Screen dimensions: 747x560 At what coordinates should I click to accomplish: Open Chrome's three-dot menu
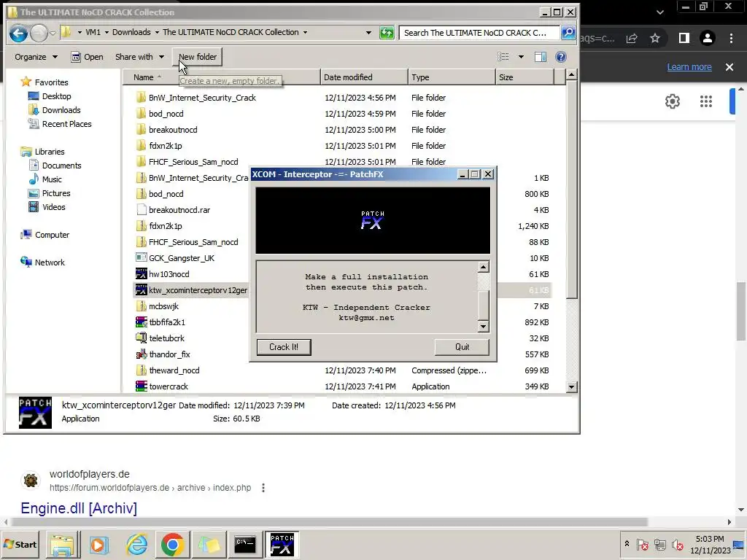tap(731, 38)
